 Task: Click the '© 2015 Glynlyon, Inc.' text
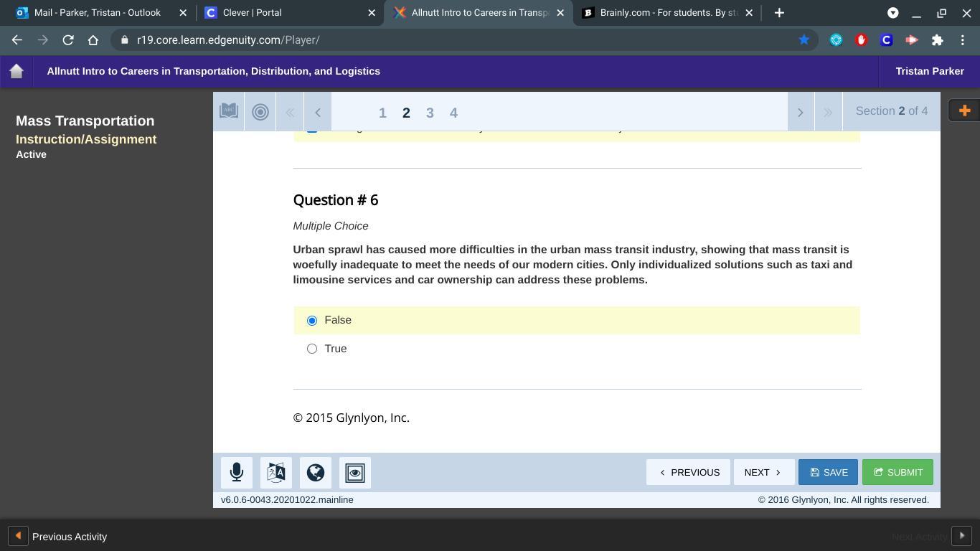[352, 418]
